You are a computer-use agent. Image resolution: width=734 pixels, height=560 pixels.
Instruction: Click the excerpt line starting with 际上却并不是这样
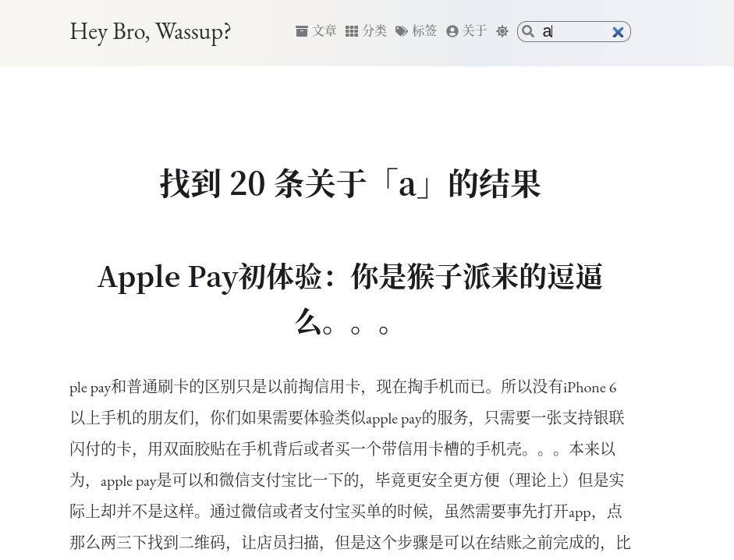(x=346, y=512)
